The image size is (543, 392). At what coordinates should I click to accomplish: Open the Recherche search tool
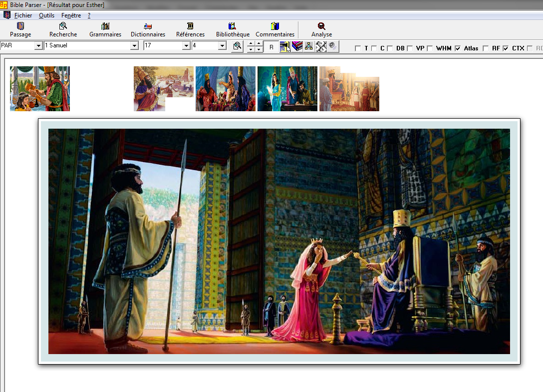pos(63,29)
